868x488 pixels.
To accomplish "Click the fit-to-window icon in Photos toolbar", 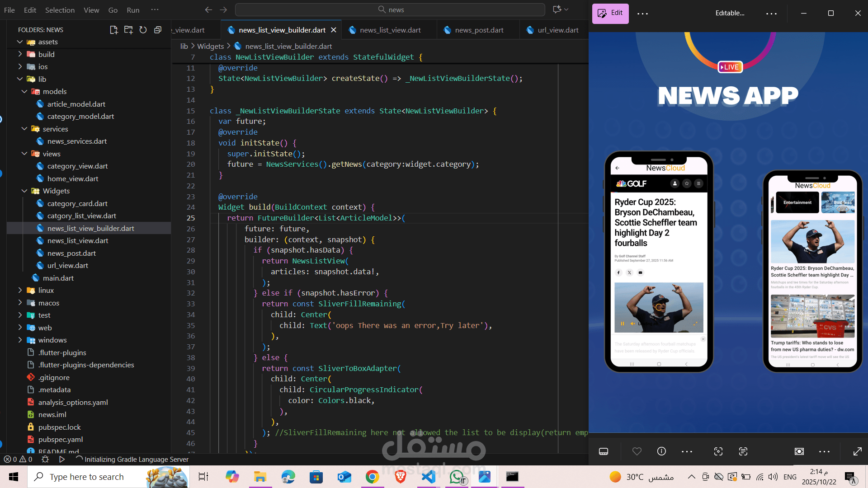I will point(799,451).
